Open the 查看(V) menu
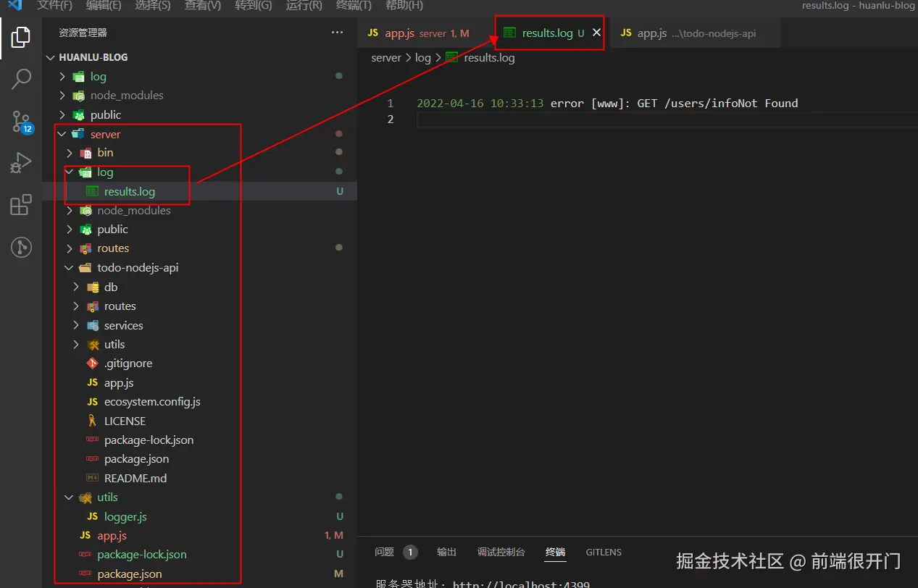 coord(203,5)
